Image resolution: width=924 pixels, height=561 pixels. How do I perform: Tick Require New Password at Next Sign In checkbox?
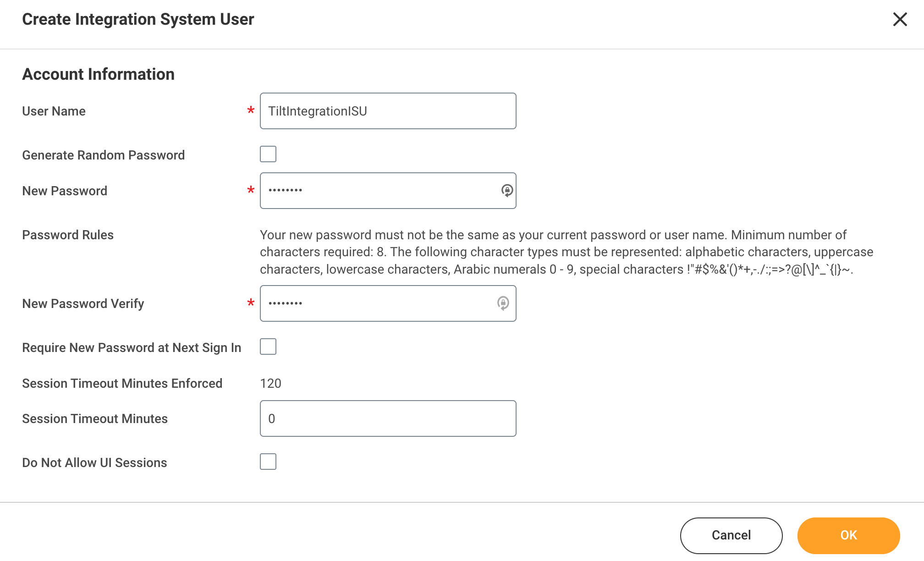[268, 346]
